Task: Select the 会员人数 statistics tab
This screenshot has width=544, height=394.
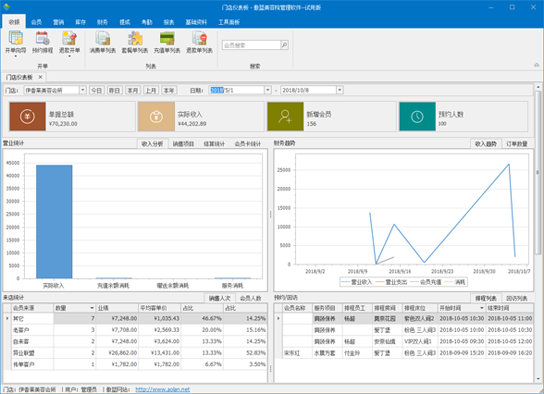Action: 250,298
